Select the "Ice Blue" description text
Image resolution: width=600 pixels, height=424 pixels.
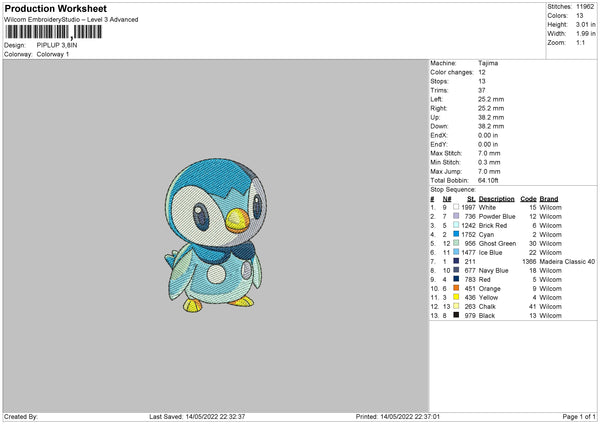pos(490,253)
